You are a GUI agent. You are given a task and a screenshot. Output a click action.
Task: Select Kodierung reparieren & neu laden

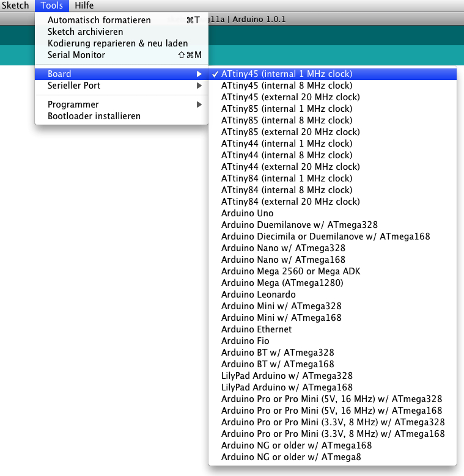[117, 43]
